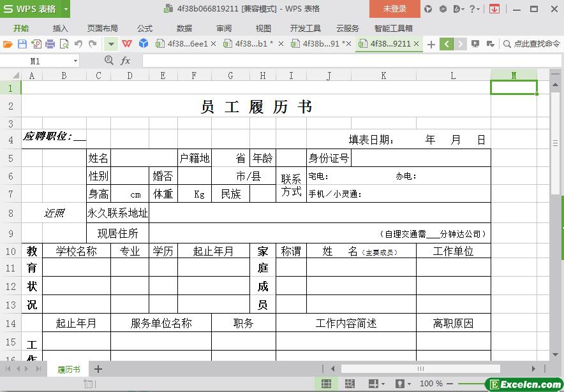The image size is (564, 392).
Task: Open print preview from toolbar
Action: click(x=64, y=44)
